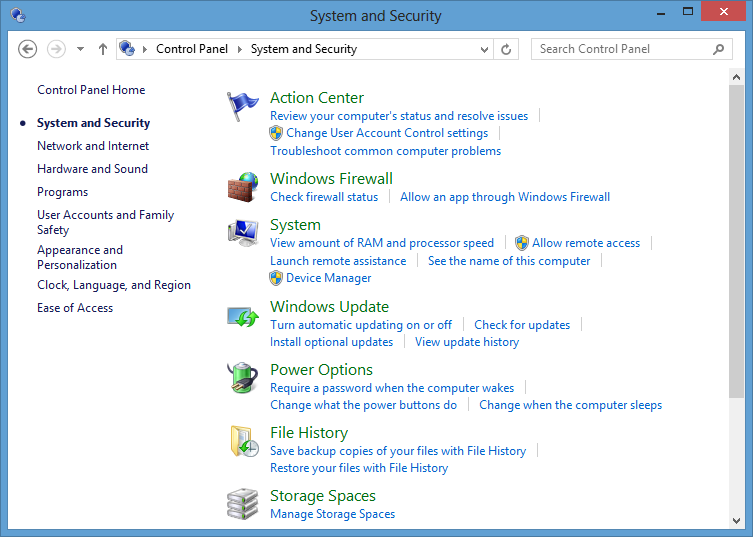Open Appearance and Personalization category
753x537 pixels.
pyautogui.click(x=80, y=257)
